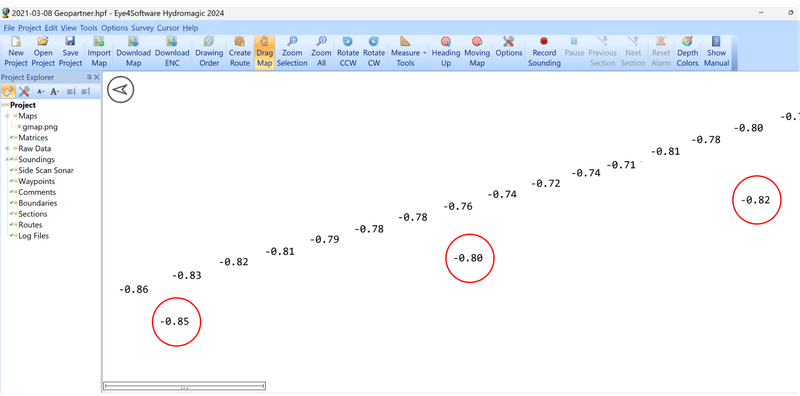Click Zoom Selection magnifier icon
This screenshot has width=800, height=396.
tap(292, 42)
